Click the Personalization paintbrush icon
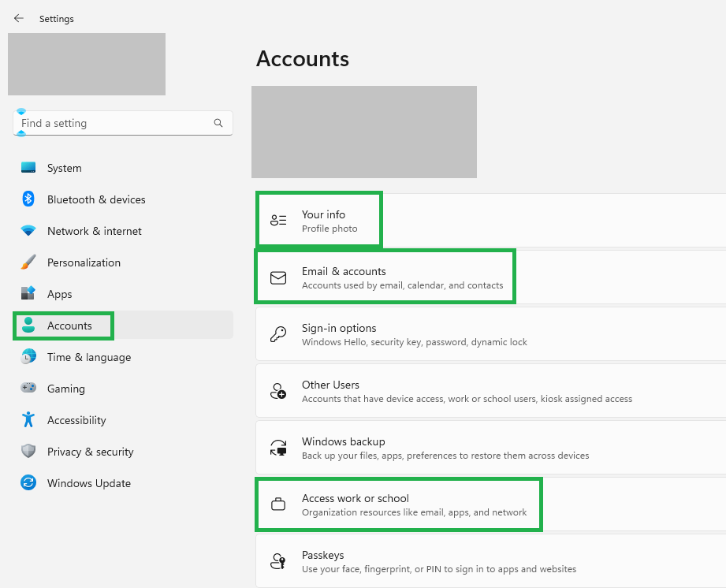The width and height of the screenshot is (726, 588). click(28, 262)
